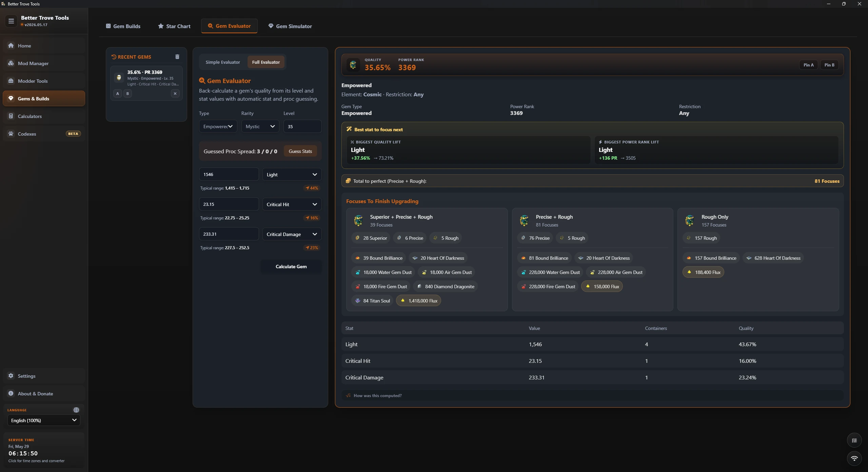This screenshot has height=472, width=868.
Task: Click the About & Donate info icon
Action: [11, 393]
